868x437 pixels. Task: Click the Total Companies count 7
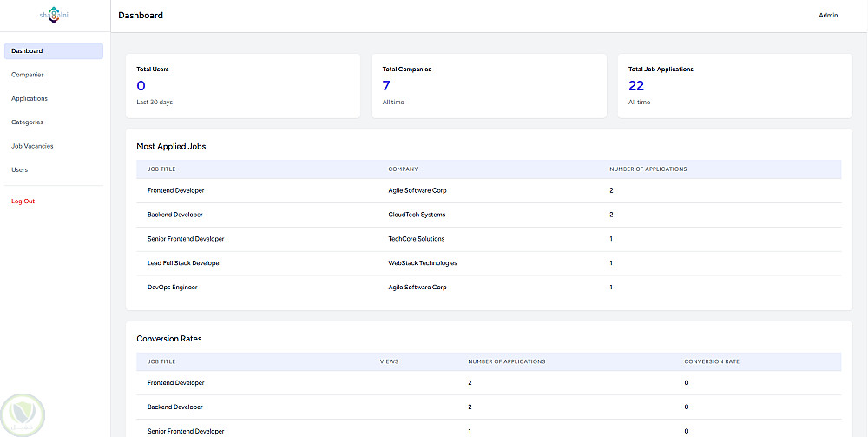(386, 86)
